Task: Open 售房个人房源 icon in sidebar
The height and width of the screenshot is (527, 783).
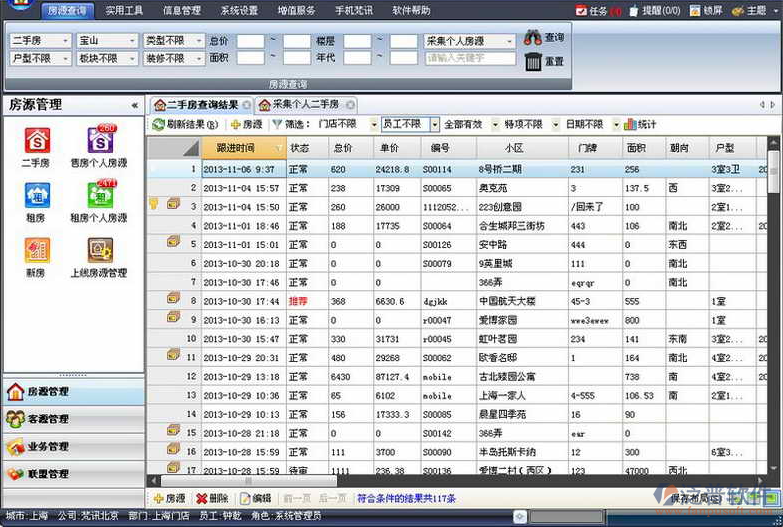Action: tap(99, 141)
